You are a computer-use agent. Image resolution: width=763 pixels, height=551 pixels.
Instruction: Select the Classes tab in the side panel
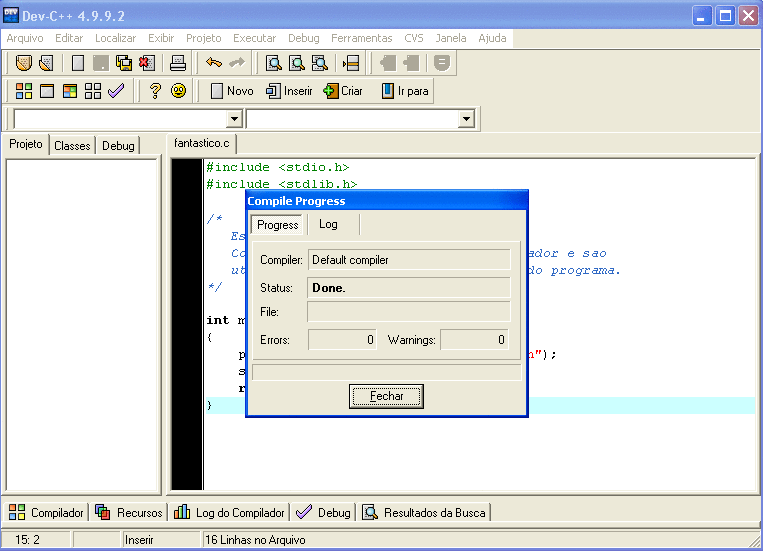click(x=72, y=145)
